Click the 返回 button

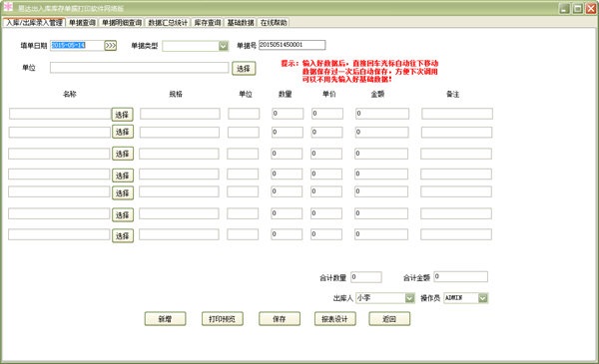pos(389,319)
